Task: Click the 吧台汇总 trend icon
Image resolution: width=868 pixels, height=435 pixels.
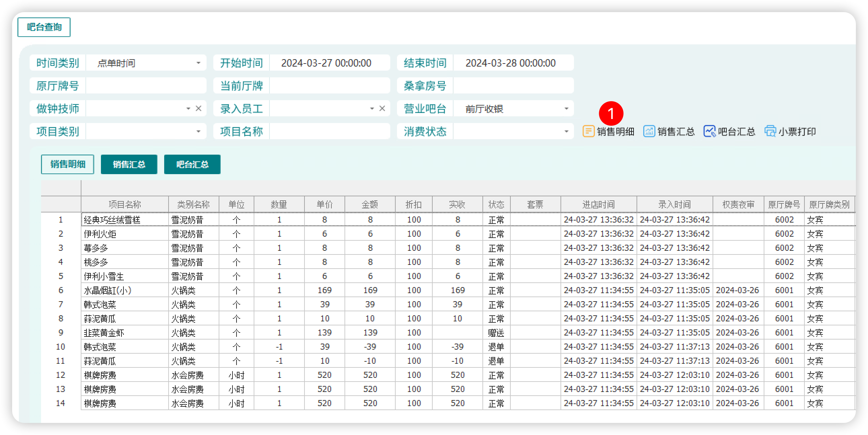Action: pos(709,131)
